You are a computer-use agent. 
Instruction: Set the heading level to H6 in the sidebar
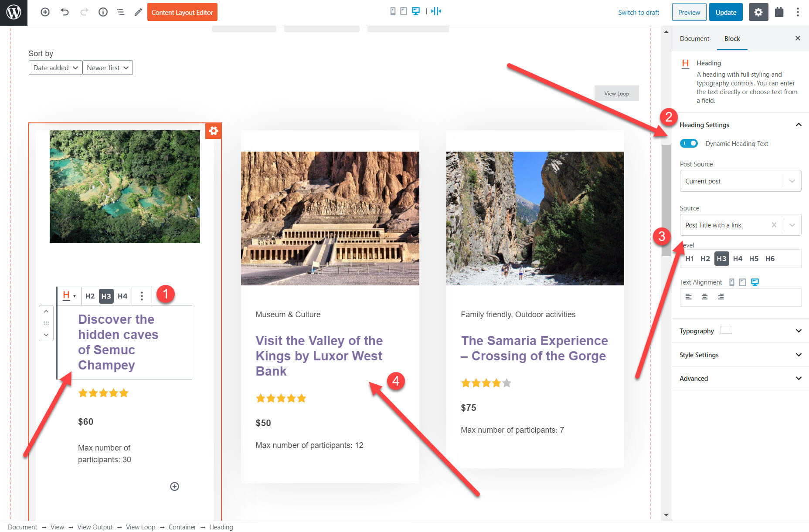[x=770, y=259]
